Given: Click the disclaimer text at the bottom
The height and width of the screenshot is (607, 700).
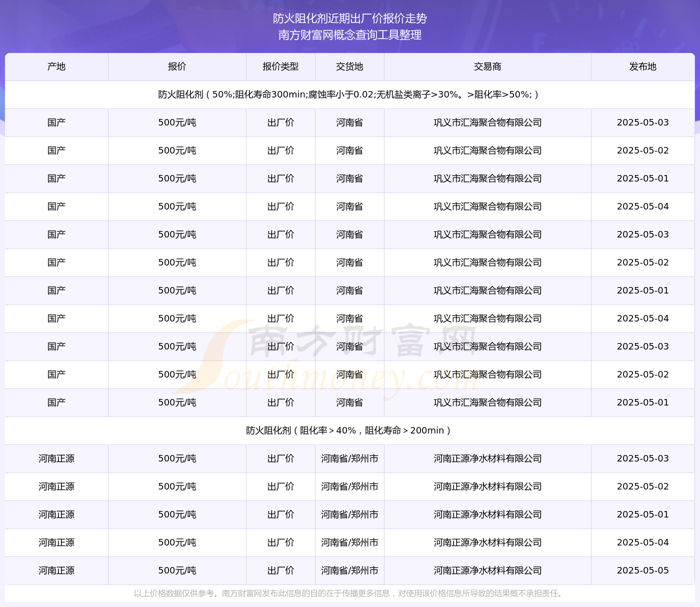Looking at the screenshot, I should pos(350,593).
